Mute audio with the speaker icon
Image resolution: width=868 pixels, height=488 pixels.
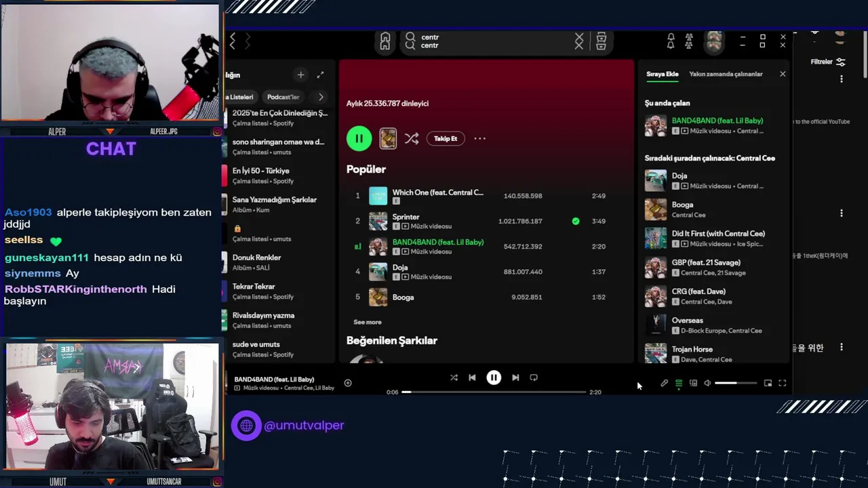(x=707, y=383)
